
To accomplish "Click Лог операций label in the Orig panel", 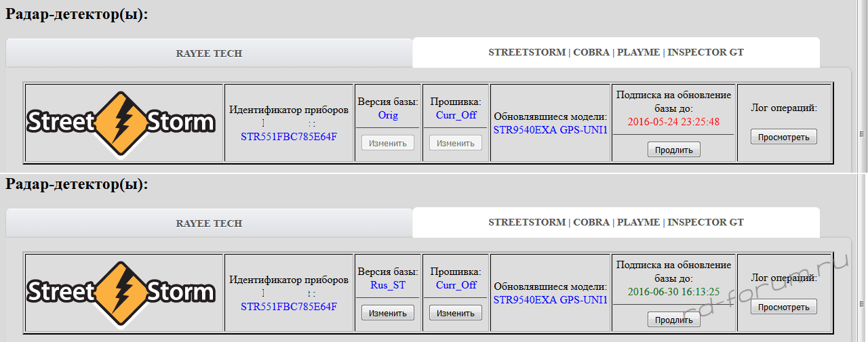I will [x=784, y=107].
